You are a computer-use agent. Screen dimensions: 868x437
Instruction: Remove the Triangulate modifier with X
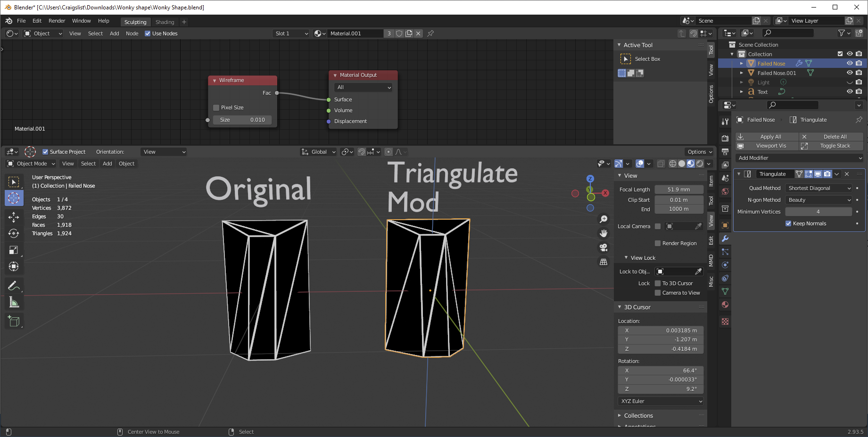[x=847, y=174]
